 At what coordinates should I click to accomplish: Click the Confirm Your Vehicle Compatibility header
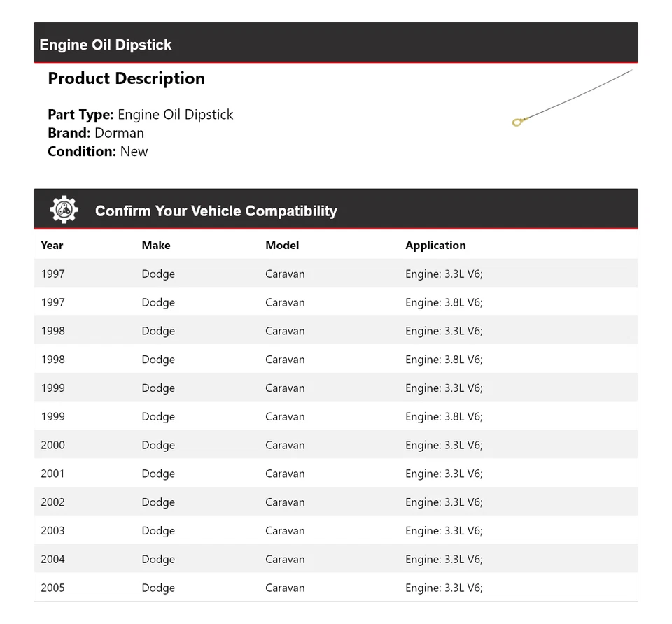pos(216,211)
